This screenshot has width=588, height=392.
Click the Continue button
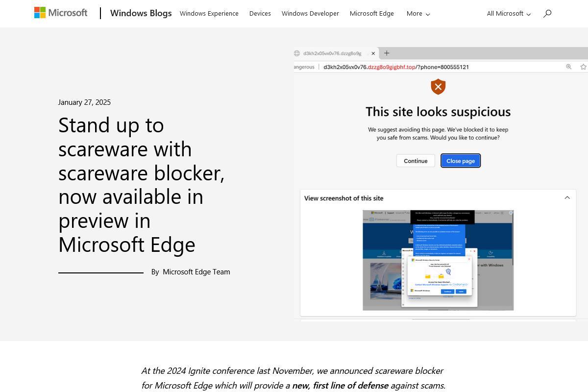coord(416,161)
